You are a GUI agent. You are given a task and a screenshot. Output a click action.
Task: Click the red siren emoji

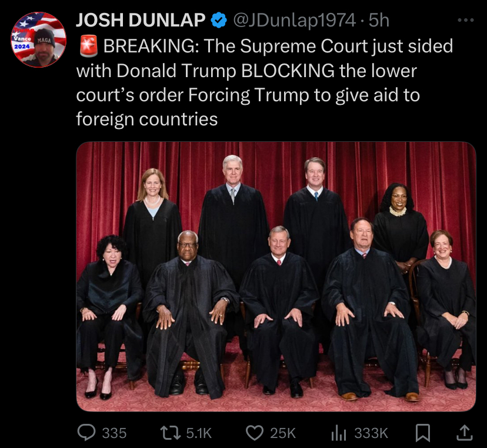[89, 46]
